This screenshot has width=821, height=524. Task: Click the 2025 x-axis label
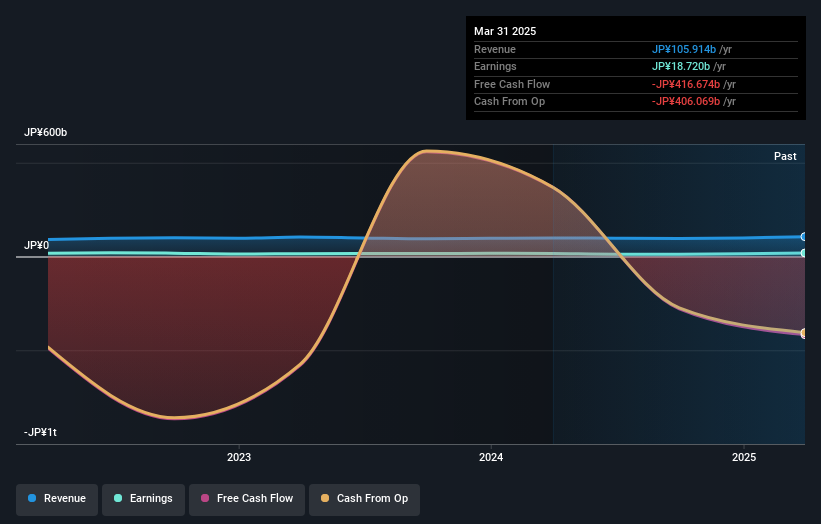tap(744, 458)
